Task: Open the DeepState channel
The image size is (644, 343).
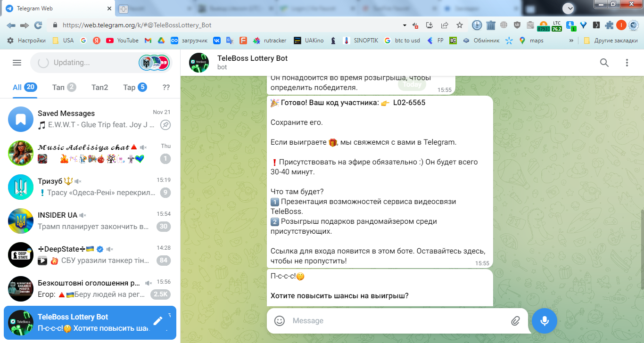Action: (90, 255)
